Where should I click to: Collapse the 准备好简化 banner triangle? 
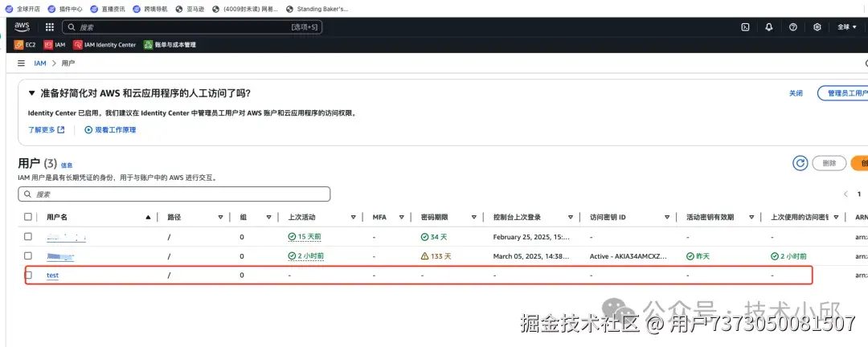[31, 93]
